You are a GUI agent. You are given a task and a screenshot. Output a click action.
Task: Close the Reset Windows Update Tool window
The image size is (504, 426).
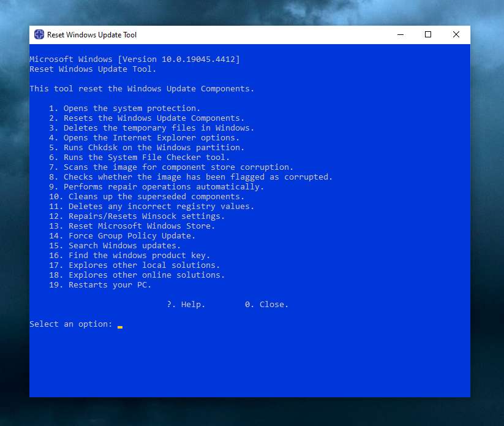click(456, 34)
